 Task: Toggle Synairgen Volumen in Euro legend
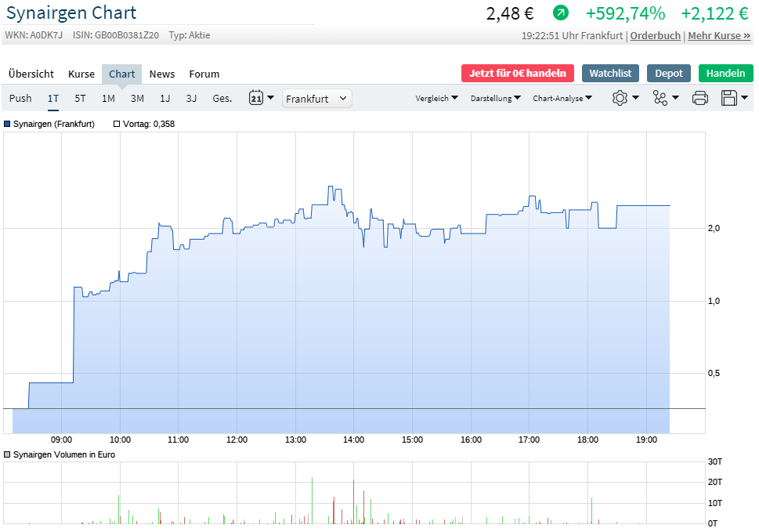pos(8,454)
